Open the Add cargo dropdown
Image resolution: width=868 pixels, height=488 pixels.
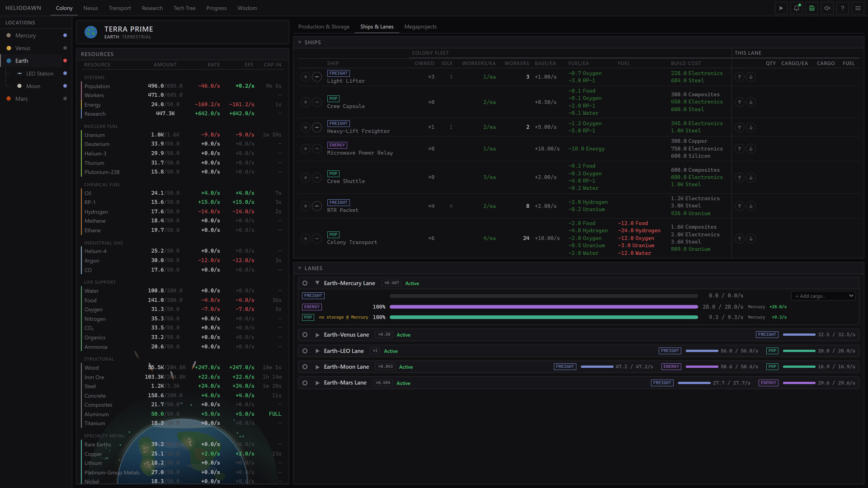(x=823, y=296)
